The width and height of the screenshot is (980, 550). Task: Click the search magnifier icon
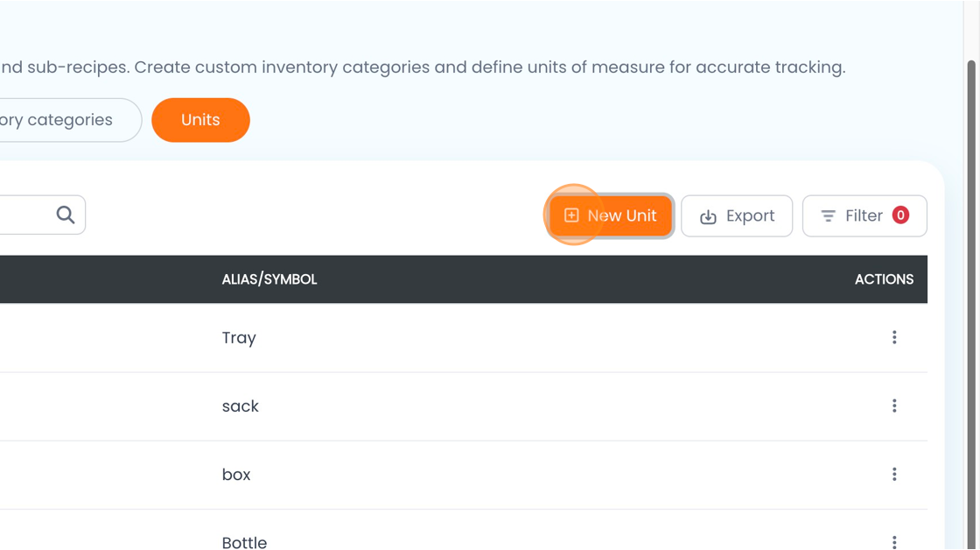point(66,215)
